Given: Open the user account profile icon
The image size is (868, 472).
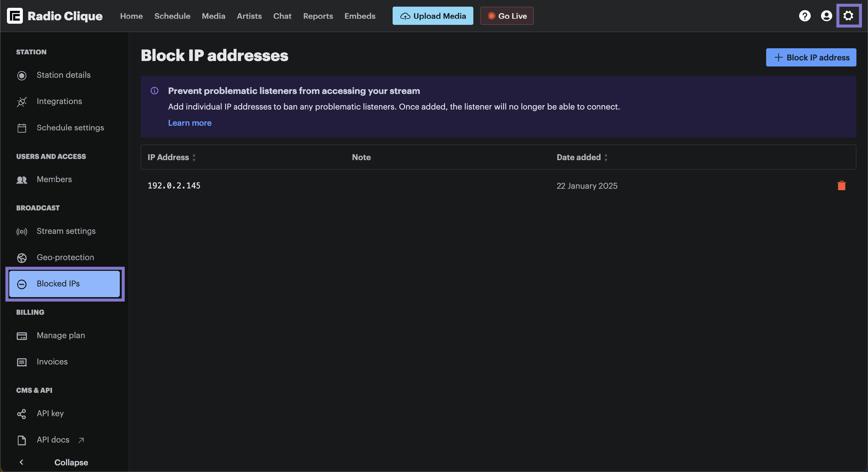Looking at the screenshot, I should (x=826, y=16).
